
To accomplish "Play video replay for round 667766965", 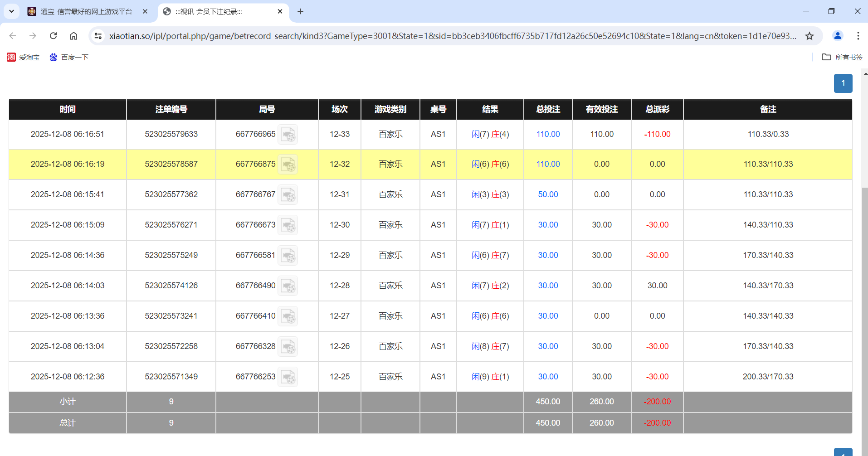I will point(288,134).
